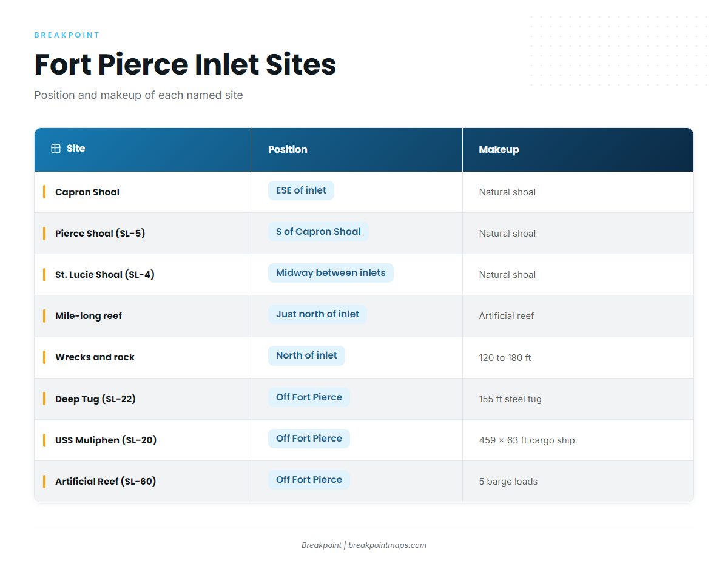Click the orange marker next to Wrecks and rock

click(x=44, y=357)
